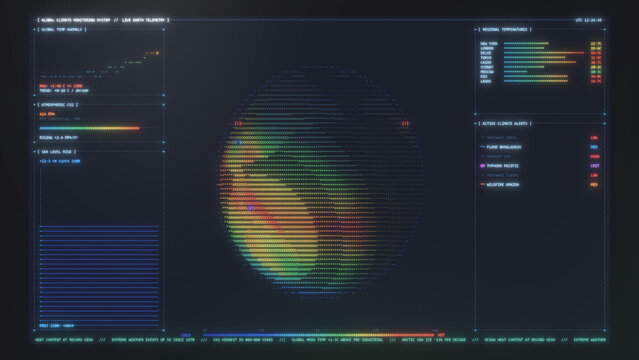
Task: Click the blue Flood Bangladesh alert icon
Action: pos(483,147)
